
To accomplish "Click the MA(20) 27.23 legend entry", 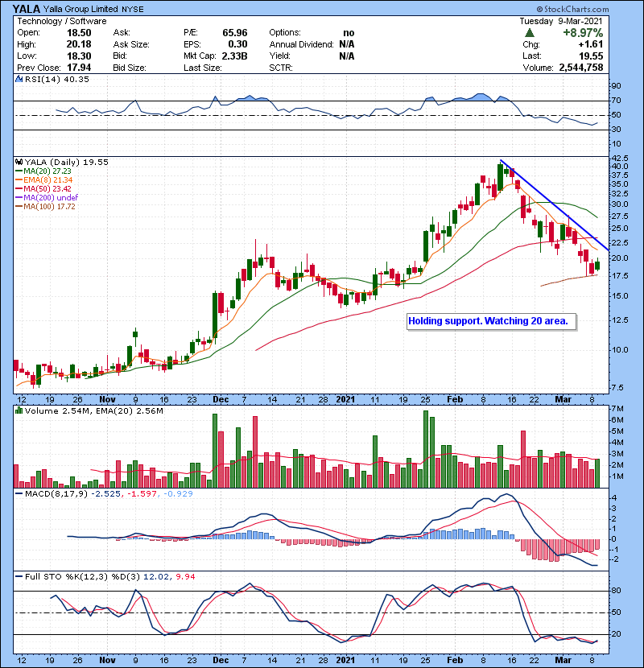I will (x=44, y=171).
